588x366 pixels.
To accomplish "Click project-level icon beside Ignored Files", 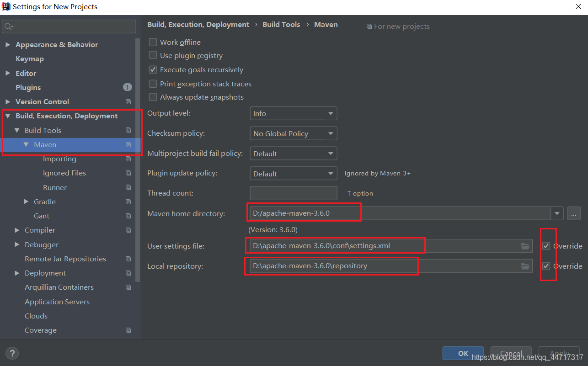I will [x=128, y=173].
